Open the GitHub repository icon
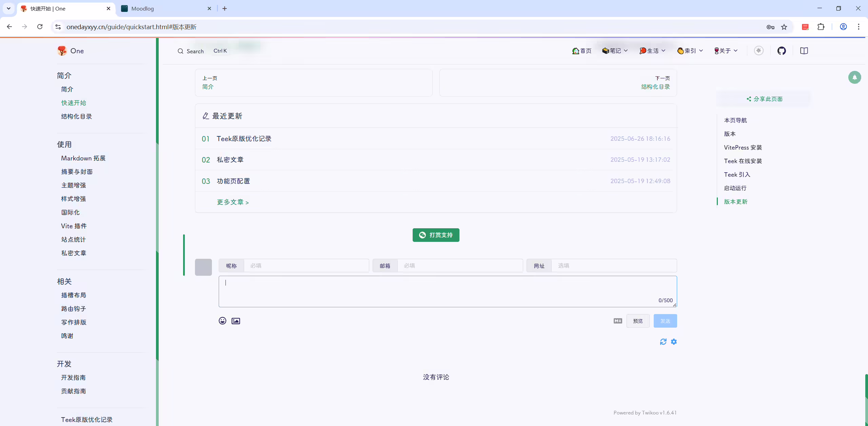868x426 pixels. point(782,51)
